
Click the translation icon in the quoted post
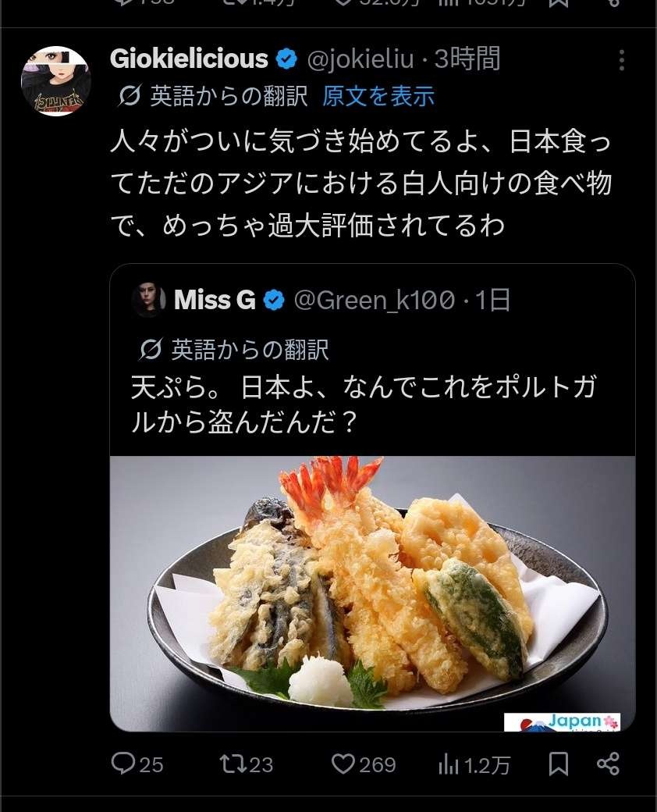151,350
